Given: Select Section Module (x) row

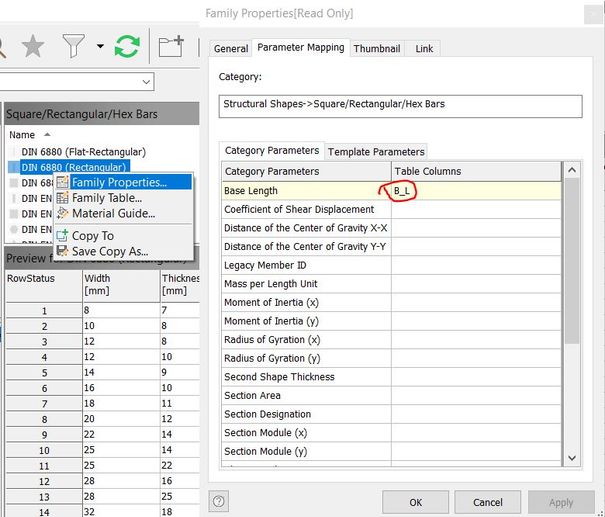Looking at the screenshot, I should point(391,433).
